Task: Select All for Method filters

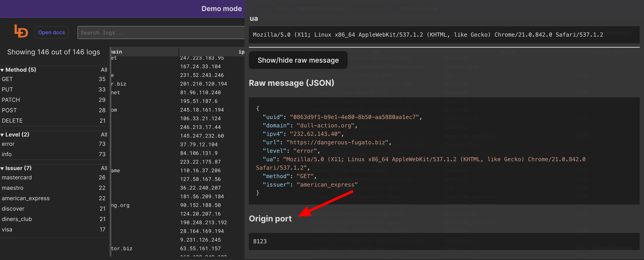Action: pos(104,70)
